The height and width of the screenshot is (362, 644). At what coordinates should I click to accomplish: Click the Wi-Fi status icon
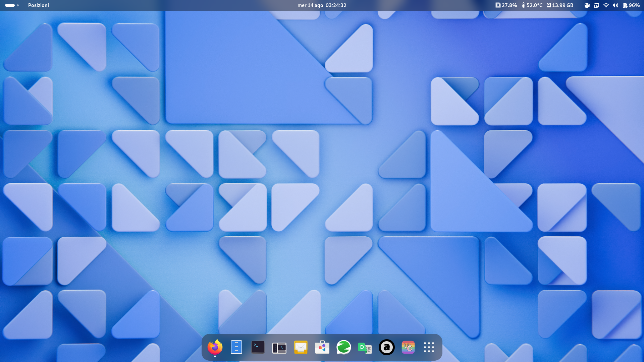coord(606,5)
